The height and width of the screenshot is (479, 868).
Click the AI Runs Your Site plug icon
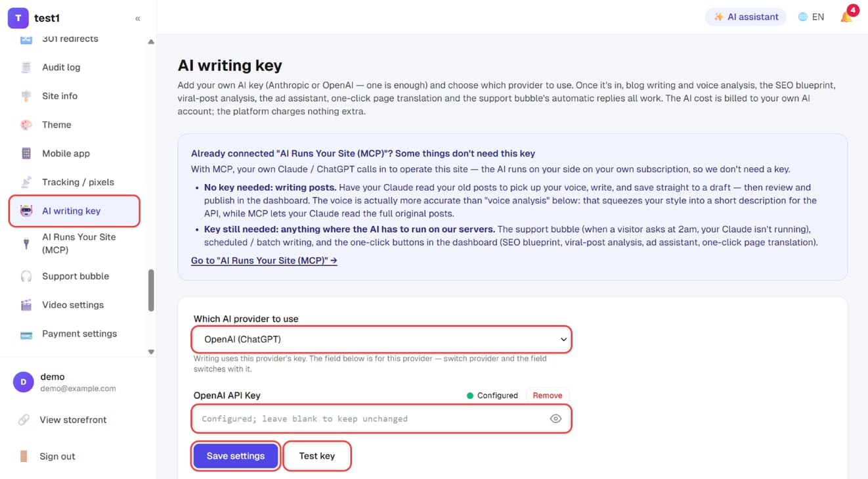click(x=26, y=243)
